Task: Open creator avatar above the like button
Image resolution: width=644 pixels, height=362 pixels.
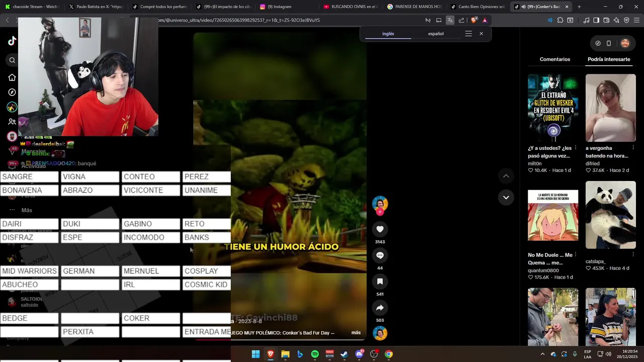Action: tap(380, 204)
